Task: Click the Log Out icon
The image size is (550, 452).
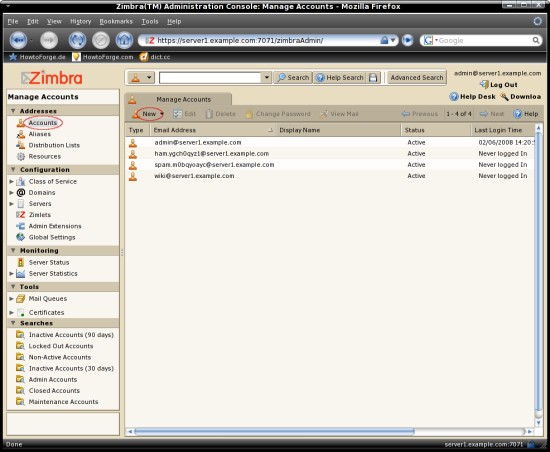Action: [x=484, y=85]
